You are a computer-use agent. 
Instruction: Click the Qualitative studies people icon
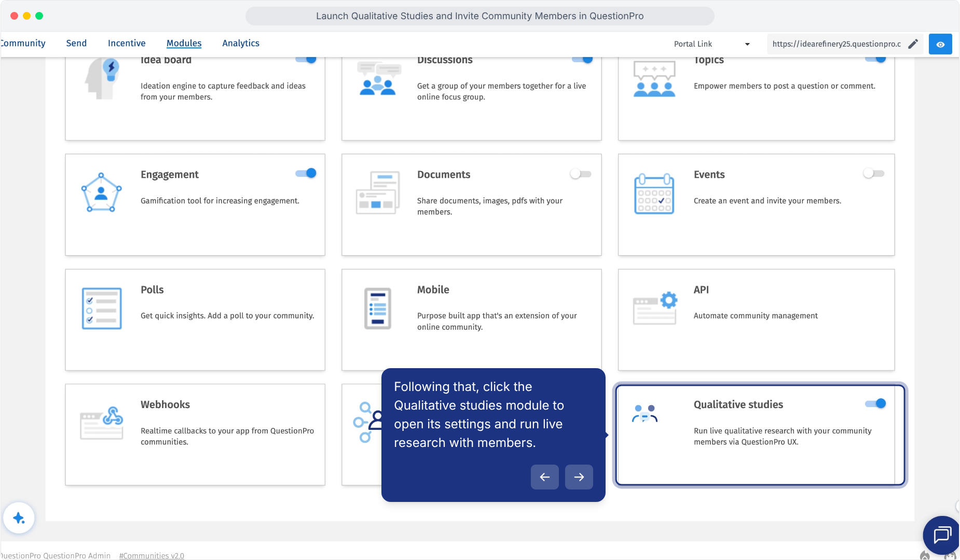tap(645, 414)
